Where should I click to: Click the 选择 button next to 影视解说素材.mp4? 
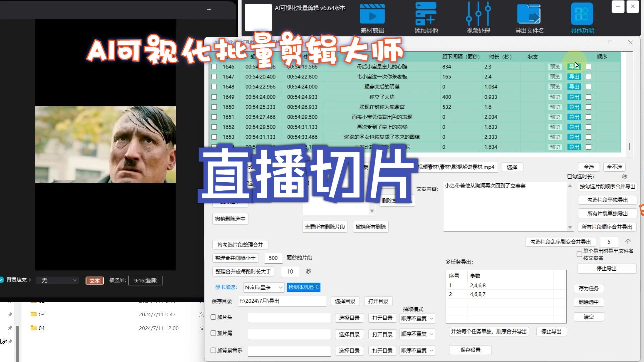coord(512,167)
